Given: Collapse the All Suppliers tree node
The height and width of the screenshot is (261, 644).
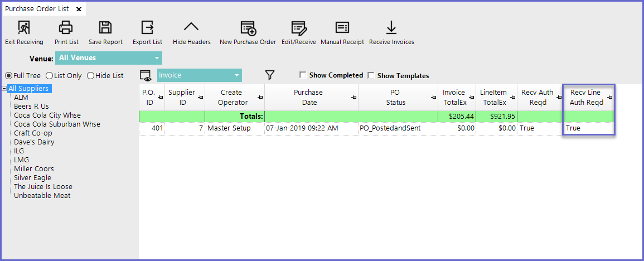Looking at the screenshot, I should pos(4,89).
